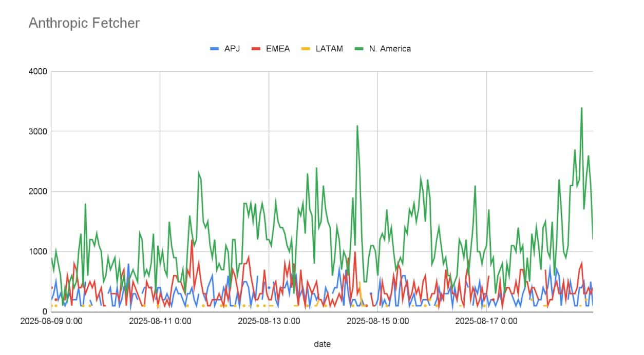Click the "date" horizontal axis title
This screenshot has width=644, height=355.
click(322, 344)
